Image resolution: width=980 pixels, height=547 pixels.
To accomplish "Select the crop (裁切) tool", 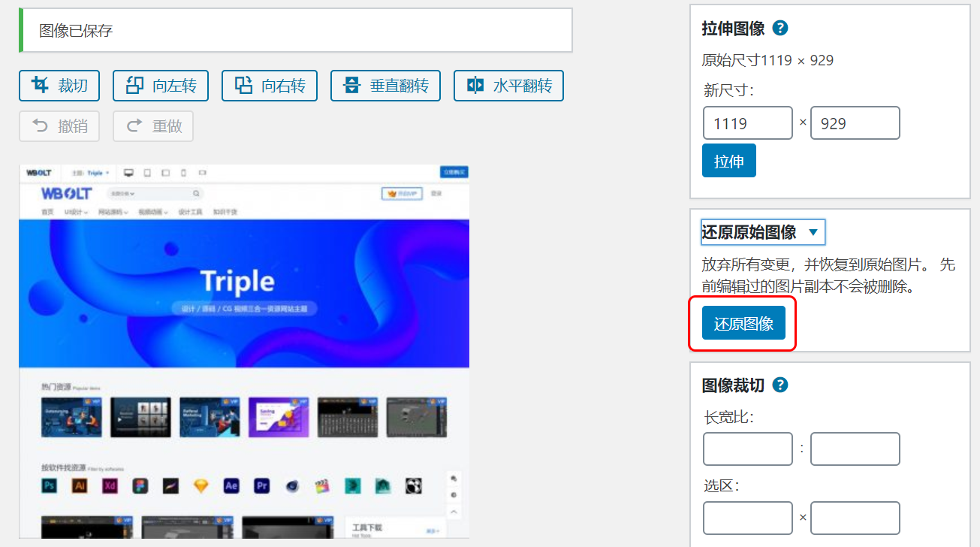I will click(59, 85).
